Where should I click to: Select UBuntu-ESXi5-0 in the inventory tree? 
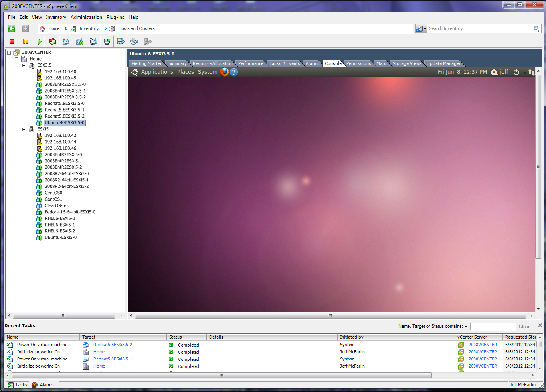click(61, 238)
